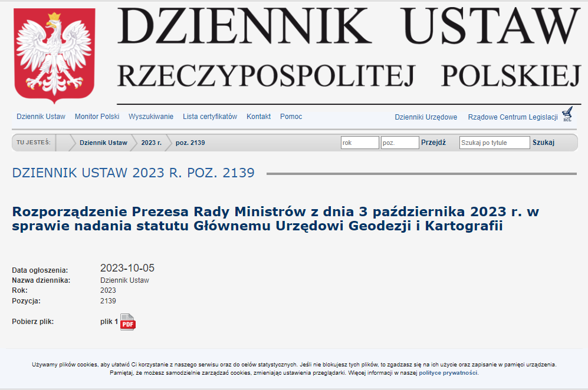Open the Wyszukiwanie page

coord(150,117)
